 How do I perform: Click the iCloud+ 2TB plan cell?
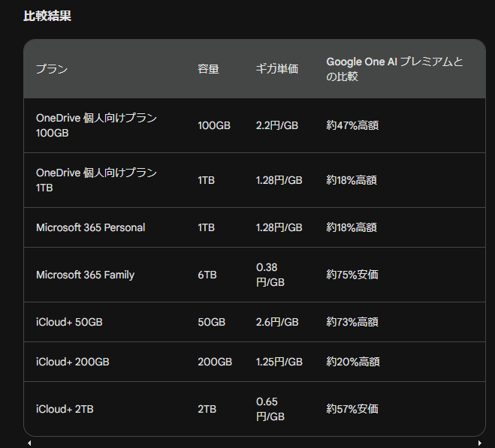[65, 409]
